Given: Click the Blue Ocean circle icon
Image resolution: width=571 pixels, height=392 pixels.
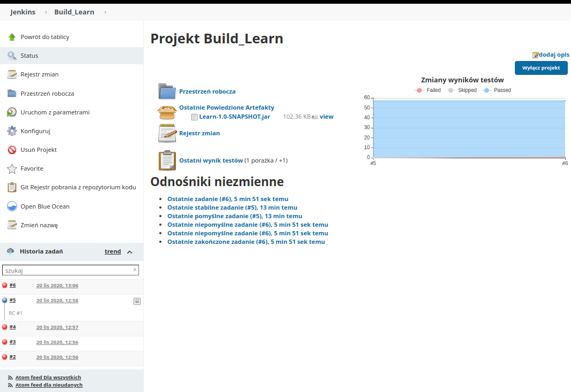Looking at the screenshot, I should tap(12, 206).
